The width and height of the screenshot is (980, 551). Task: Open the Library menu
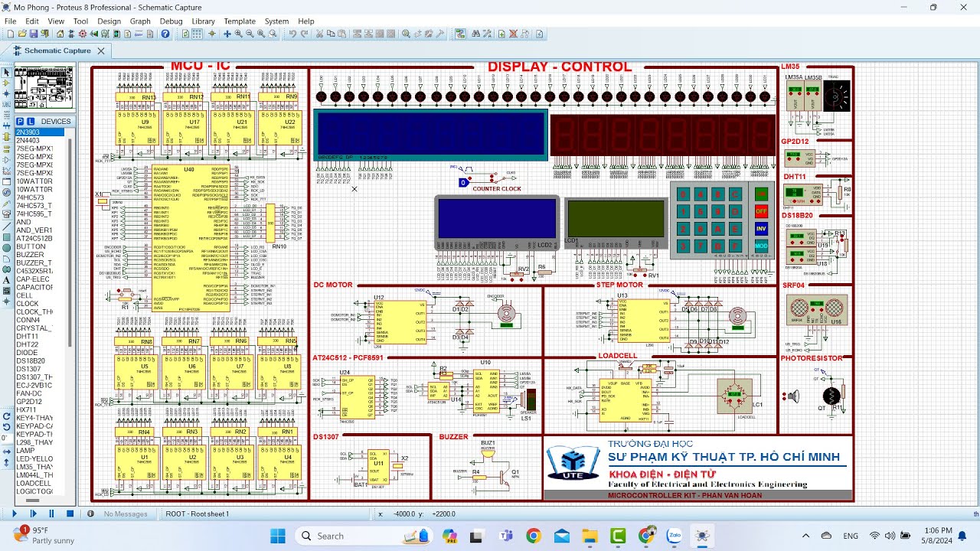click(x=203, y=21)
